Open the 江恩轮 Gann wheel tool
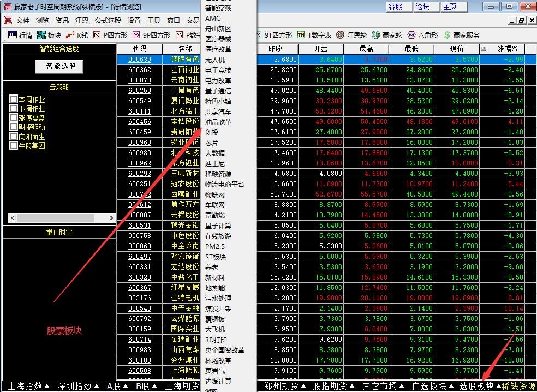Image resolution: width=537 pixels, height=392 pixels. click(x=351, y=35)
